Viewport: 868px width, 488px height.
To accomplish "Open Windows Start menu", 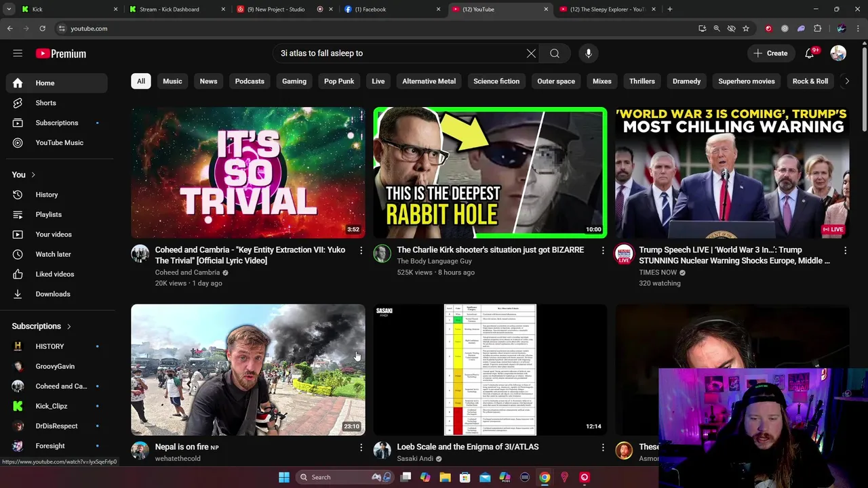I will (284, 477).
